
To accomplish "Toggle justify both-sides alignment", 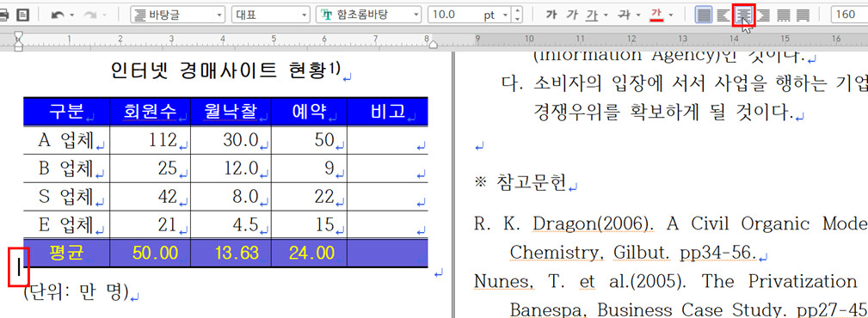I will 704,15.
